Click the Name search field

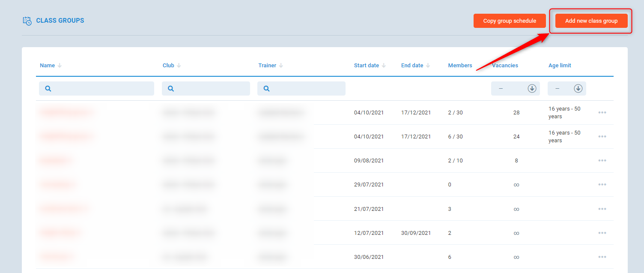click(96, 89)
